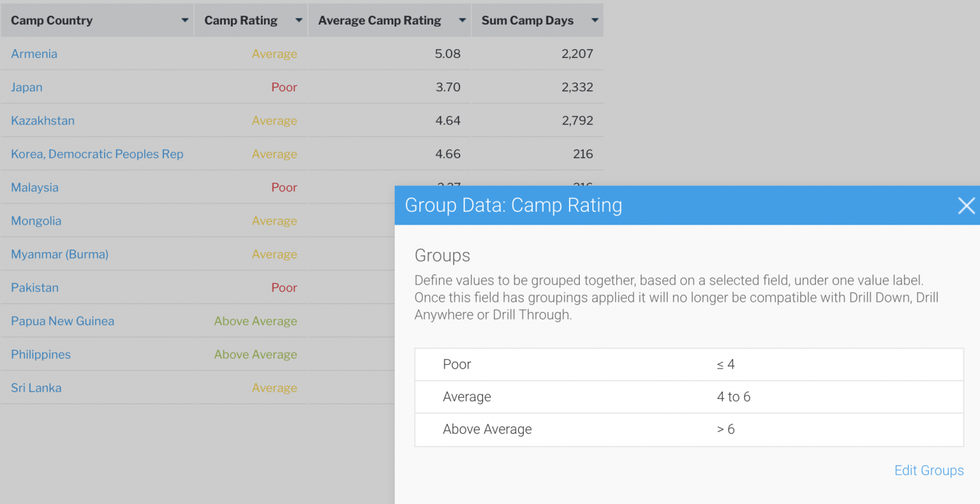Click the Korea, Democratic Peoples Rep link

point(97,154)
